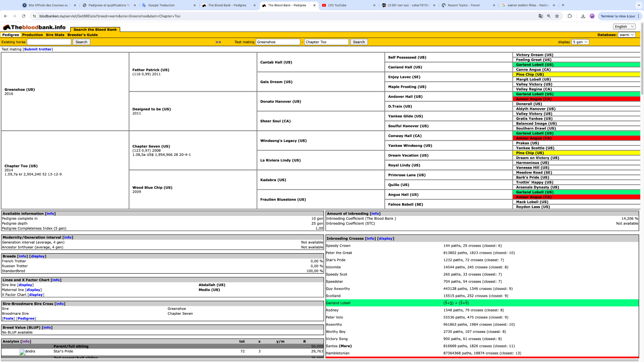Click the translate page icon
Screen dimensions: 644x362
(x=541, y=16)
